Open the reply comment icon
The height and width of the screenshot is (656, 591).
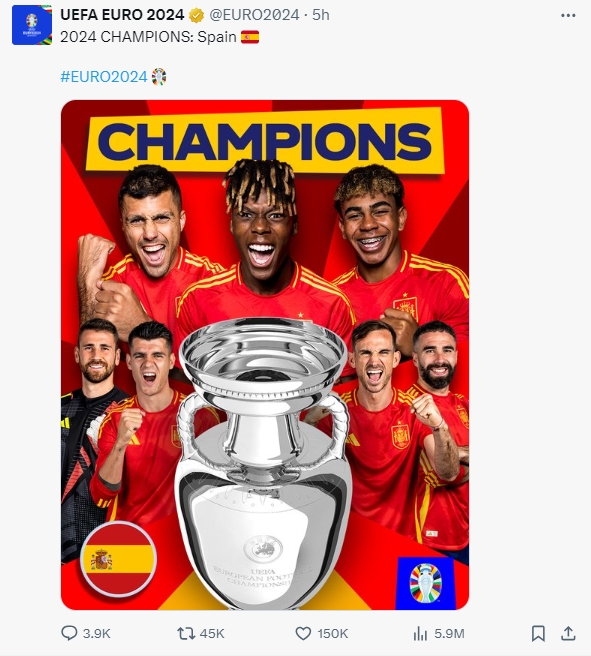tap(69, 633)
